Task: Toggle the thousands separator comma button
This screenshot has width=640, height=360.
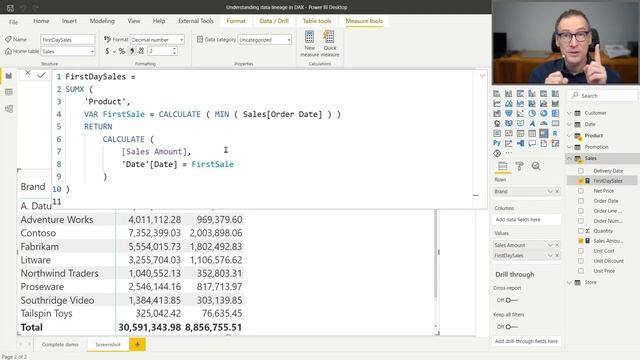Action: coord(132,51)
